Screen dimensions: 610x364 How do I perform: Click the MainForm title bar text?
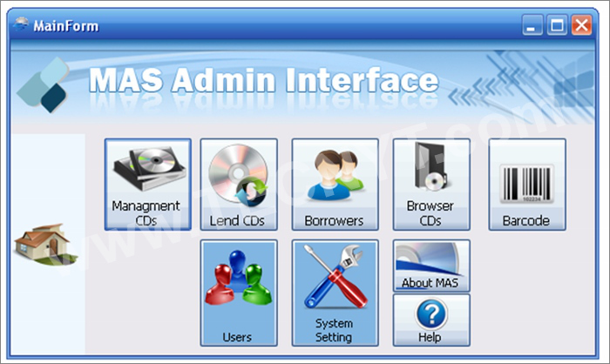tap(65, 26)
